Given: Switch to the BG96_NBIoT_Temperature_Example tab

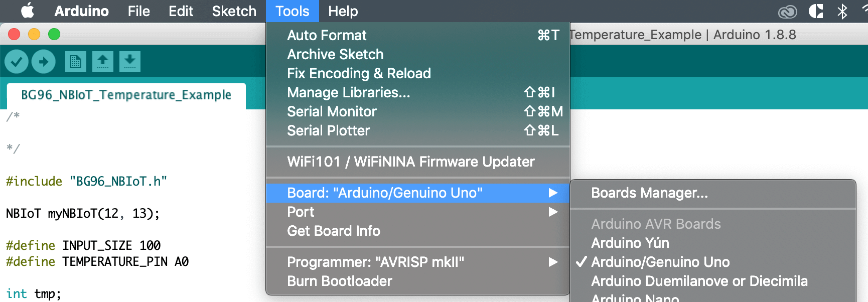Looking at the screenshot, I should coord(126,95).
